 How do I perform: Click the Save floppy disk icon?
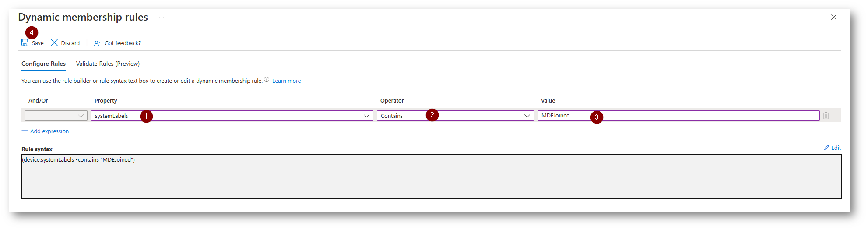(25, 42)
